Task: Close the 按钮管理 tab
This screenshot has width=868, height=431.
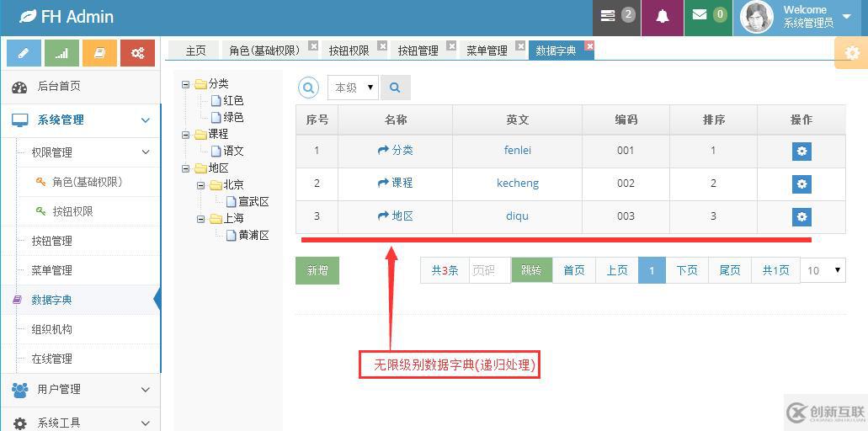Action: 451,45
